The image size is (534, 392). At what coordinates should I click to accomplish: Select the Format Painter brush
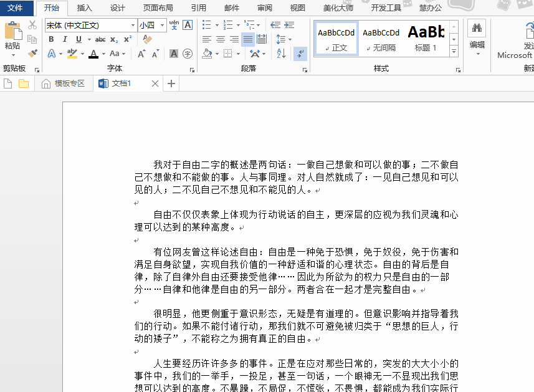pos(32,53)
